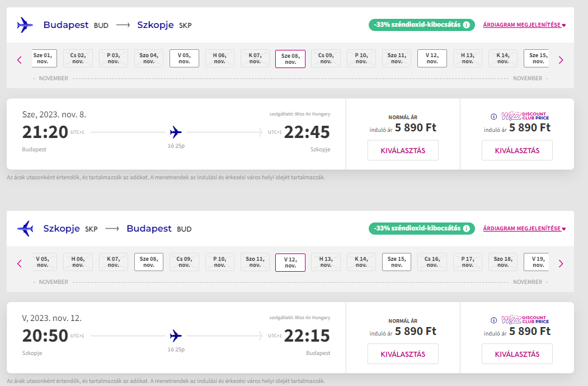The height and width of the screenshot is (386, 588).
Task: Show next dates for Budapest–Szkopje flight
Action: pos(561,60)
